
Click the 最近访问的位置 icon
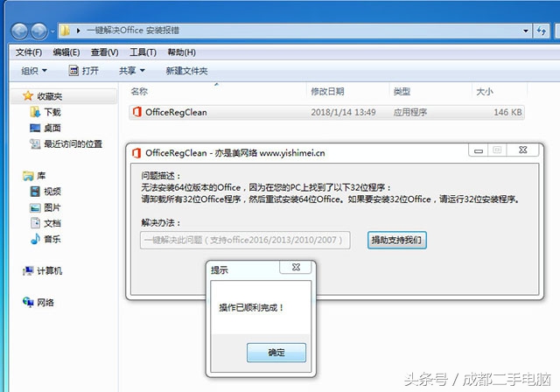(x=35, y=143)
